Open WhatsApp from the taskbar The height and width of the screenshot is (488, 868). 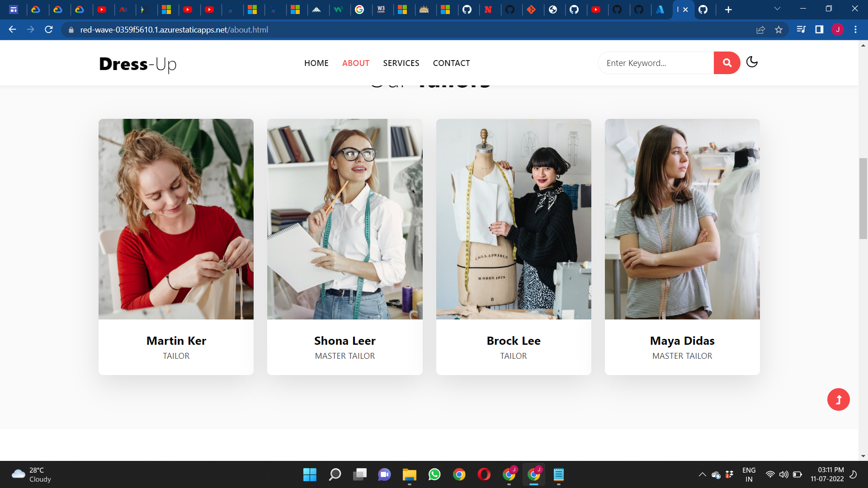[x=434, y=474]
